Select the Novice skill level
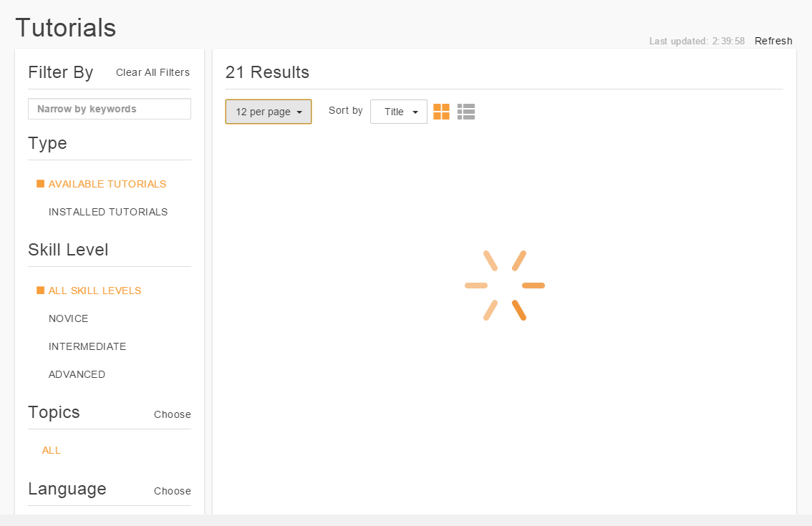Viewport: 812px width, 526px height. click(x=68, y=318)
